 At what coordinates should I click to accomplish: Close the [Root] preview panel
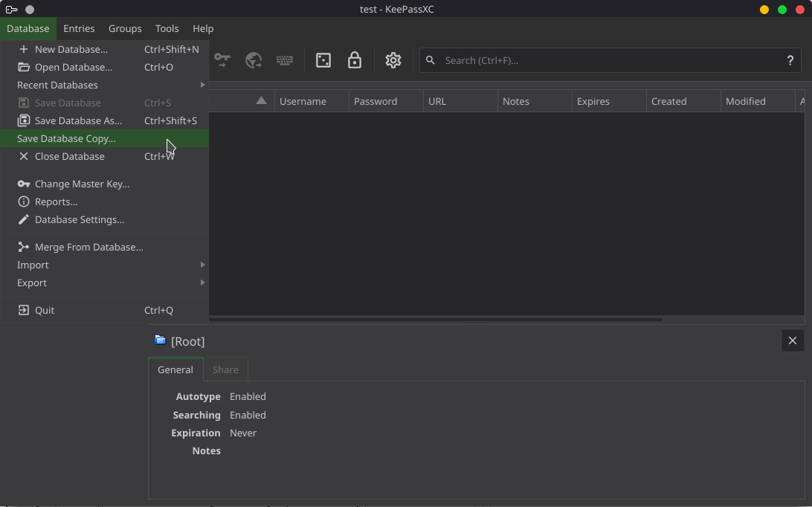[x=793, y=340]
